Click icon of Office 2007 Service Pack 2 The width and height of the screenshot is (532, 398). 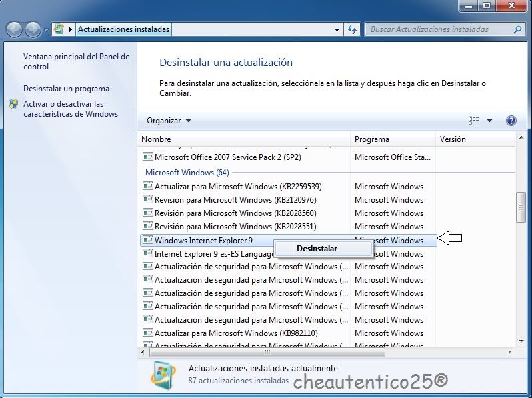(147, 157)
